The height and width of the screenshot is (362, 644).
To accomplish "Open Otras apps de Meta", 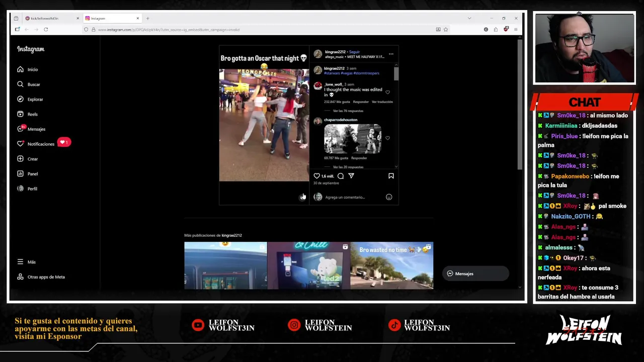I will [41, 277].
